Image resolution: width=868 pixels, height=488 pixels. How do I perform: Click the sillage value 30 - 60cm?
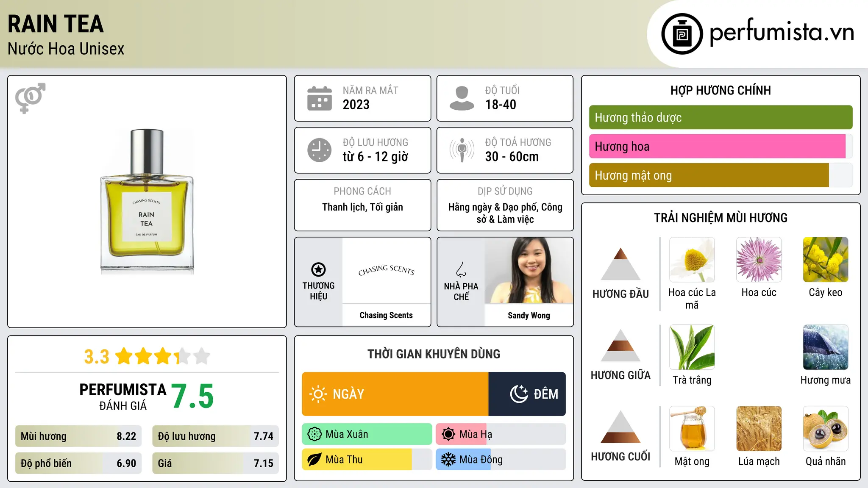click(x=512, y=157)
